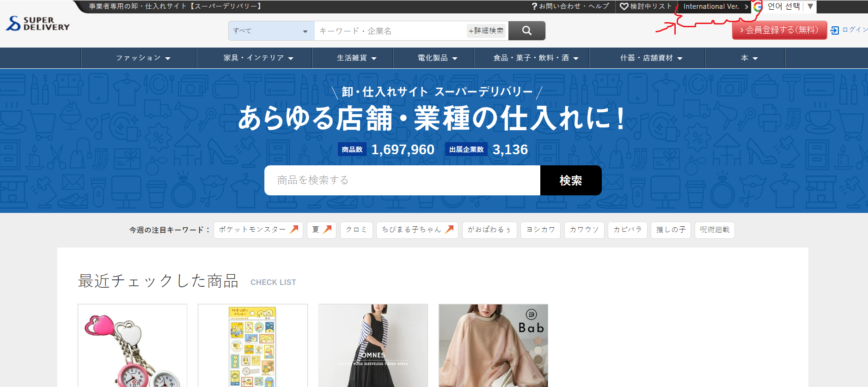868x387 pixels.
Task: Select the カピバラ keyword tag
Action: click(627, 230)
